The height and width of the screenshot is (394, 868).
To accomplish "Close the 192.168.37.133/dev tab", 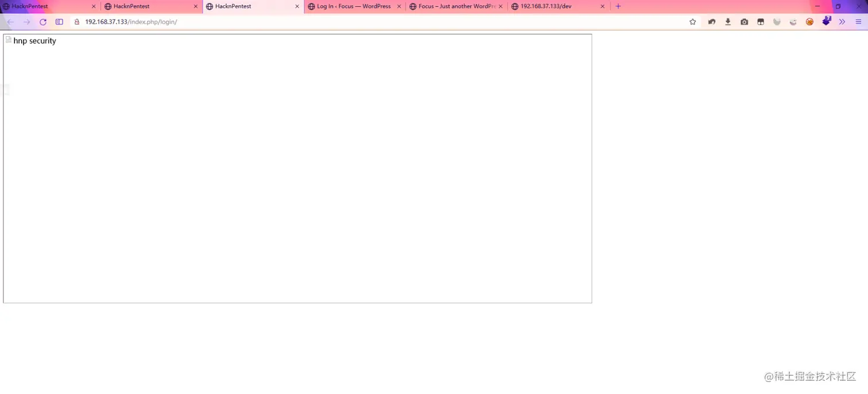I will (x=602, y=6).
